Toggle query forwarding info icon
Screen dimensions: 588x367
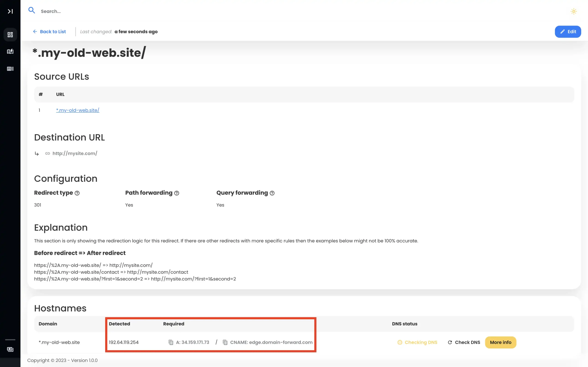pos(272,193)
